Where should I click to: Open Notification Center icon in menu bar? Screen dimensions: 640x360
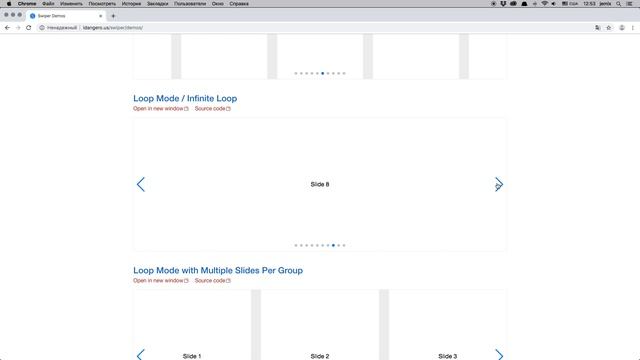pos(630,4)
